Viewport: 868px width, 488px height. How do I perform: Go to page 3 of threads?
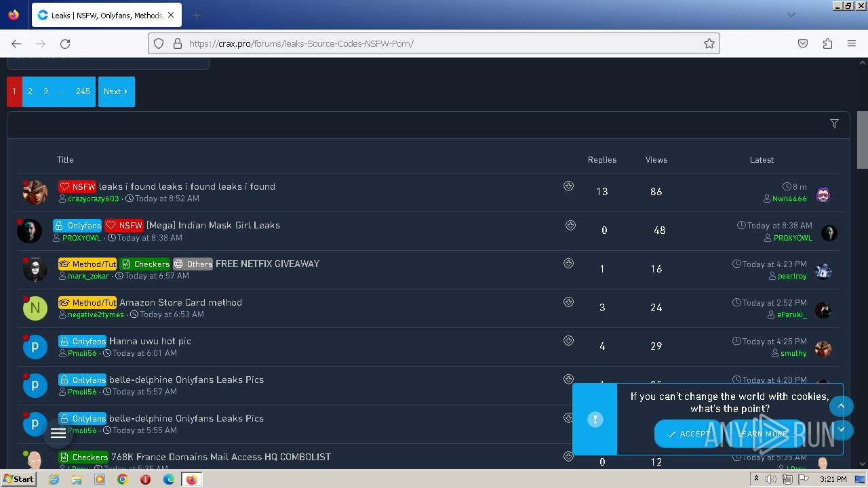pos(45,91)
